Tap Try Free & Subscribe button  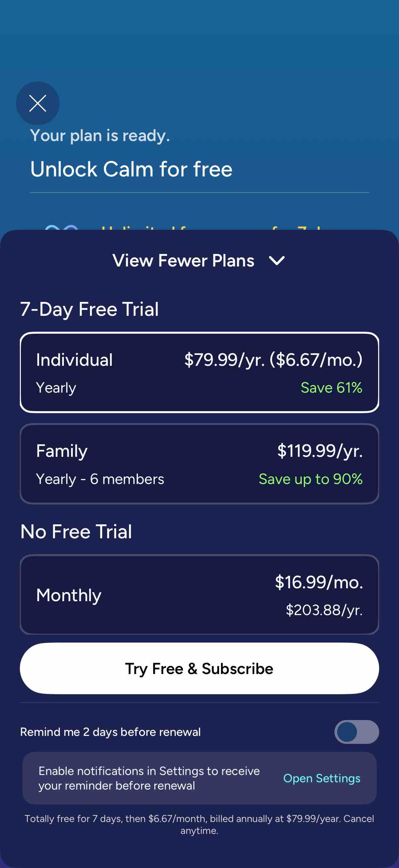click(x=199, y=668)
